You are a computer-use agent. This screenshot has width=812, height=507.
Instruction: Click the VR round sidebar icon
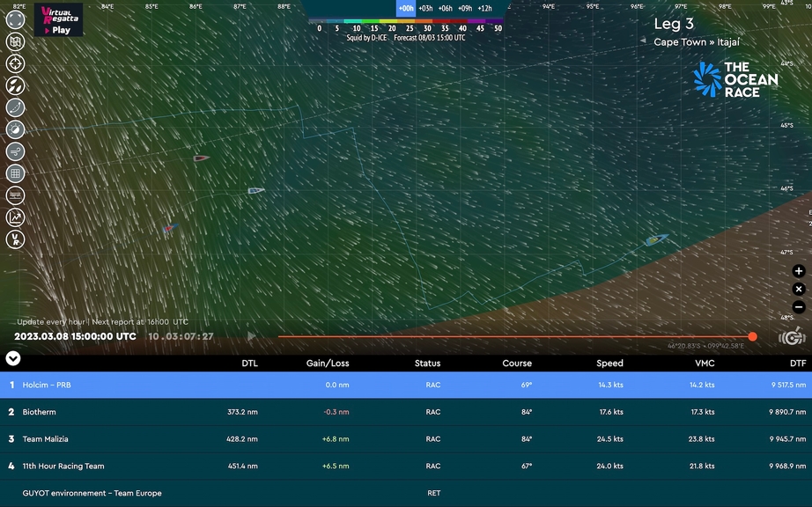[15, 239]
